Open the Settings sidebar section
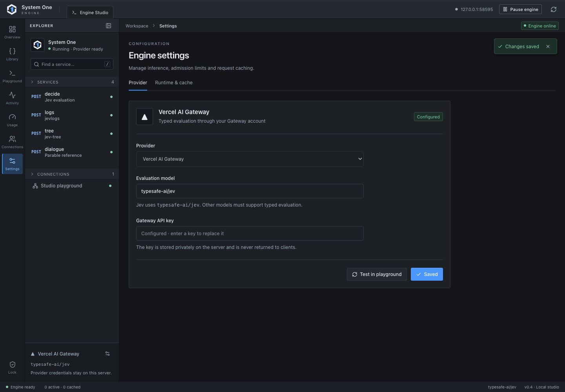The image size is (565, 392). coord(12,164)
